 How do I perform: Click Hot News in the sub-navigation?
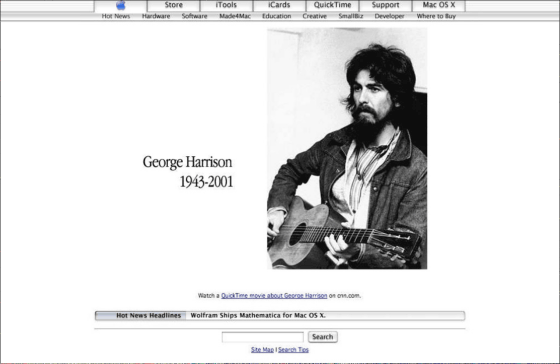coord(116,16)
